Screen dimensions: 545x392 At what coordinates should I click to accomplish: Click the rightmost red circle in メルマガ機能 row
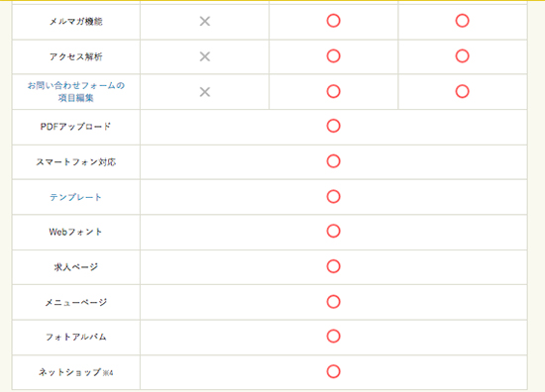tap(463, 21)
